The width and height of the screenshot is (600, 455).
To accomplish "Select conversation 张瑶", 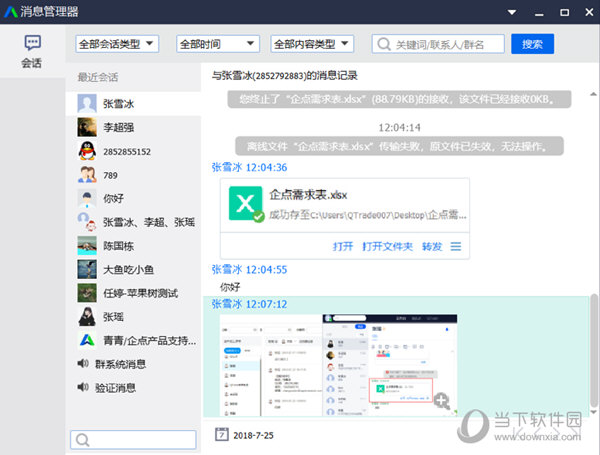I will tap(134, 317).
